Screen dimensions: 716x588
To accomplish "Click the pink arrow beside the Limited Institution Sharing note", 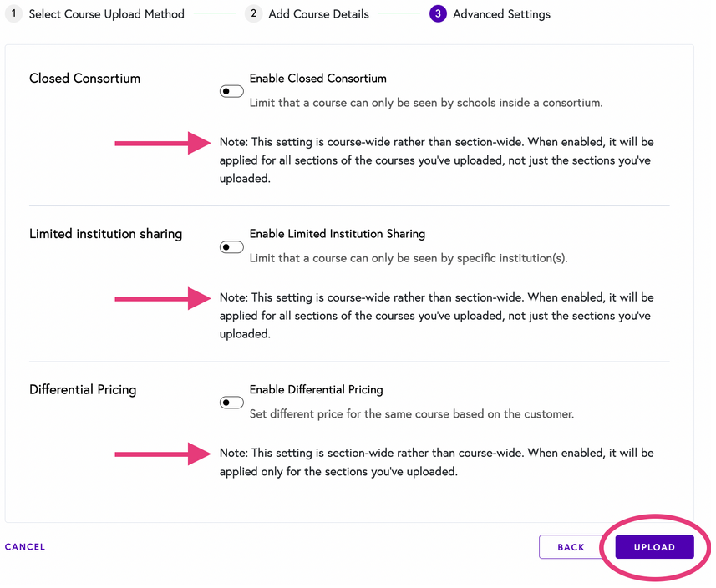I will point(163,297).
